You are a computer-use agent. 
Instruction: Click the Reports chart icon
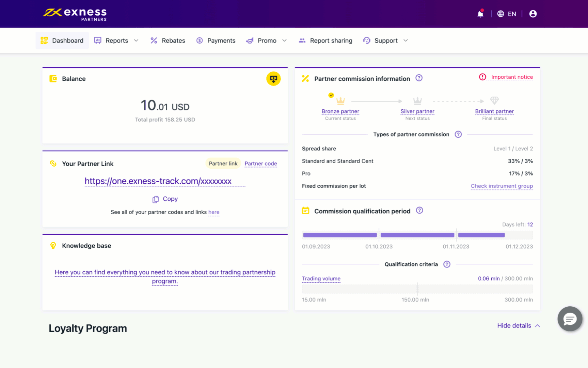click(98, 41)
